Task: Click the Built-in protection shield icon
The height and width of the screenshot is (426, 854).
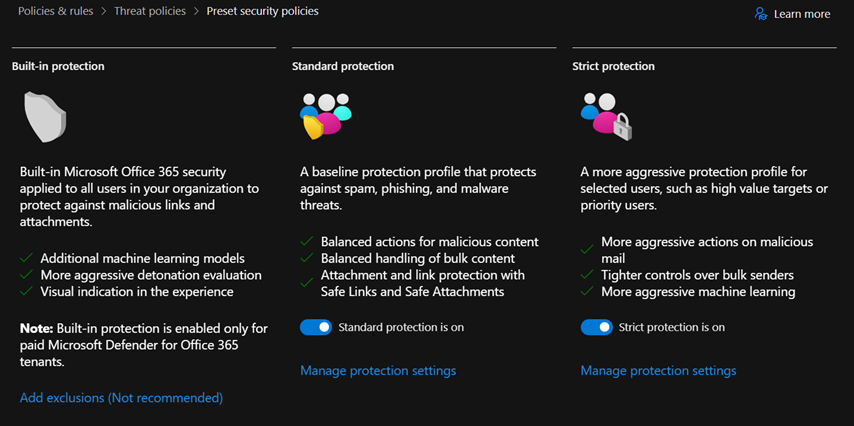Action: (45, 118)
